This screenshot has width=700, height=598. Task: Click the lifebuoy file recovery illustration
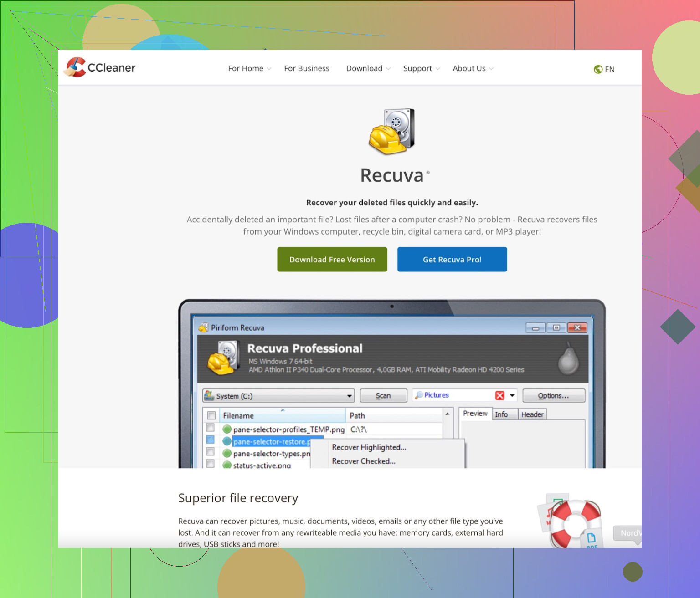click(571, 521)
